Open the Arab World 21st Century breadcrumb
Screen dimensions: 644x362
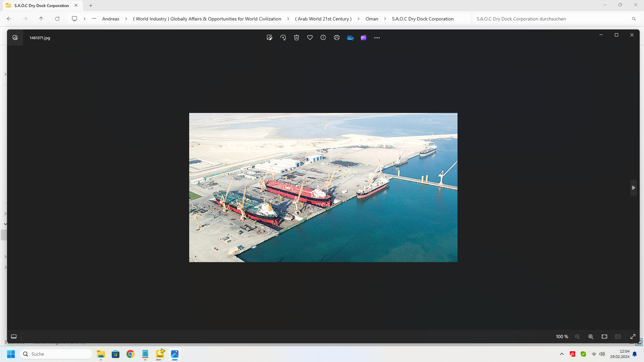(323, 19)
